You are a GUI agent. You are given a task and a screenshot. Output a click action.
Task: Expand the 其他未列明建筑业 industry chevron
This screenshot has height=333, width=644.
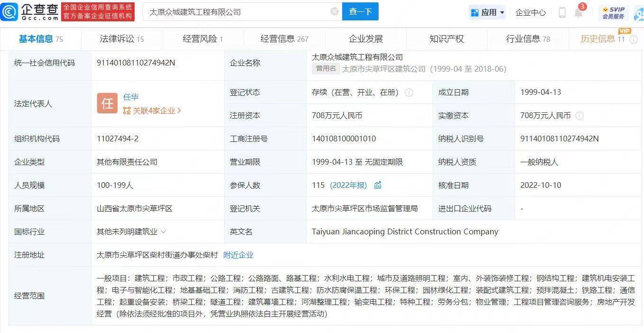point(163,232)
